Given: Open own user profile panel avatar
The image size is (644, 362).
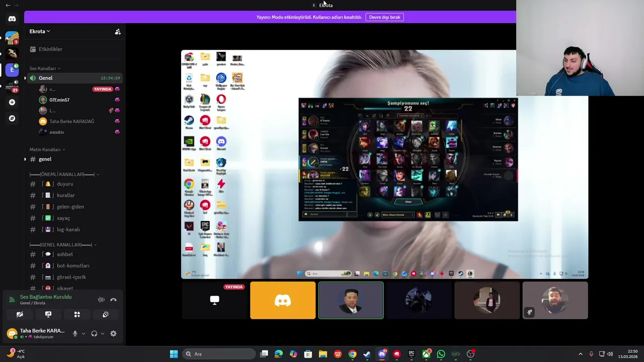Looking at the screenshot, I should click(x=12, y=333).
